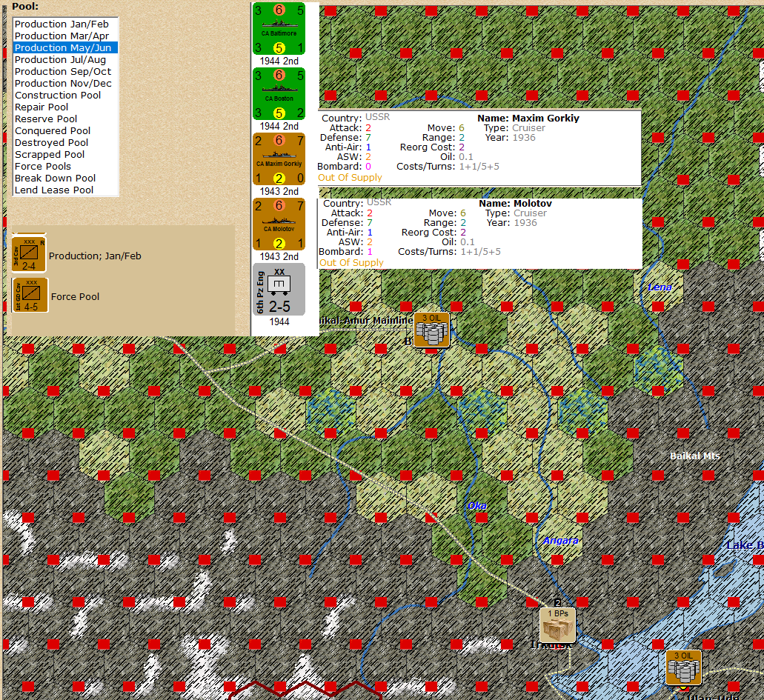Open the Scrapped Pool
Screen dimensions: 764x700
coord(65,154)
